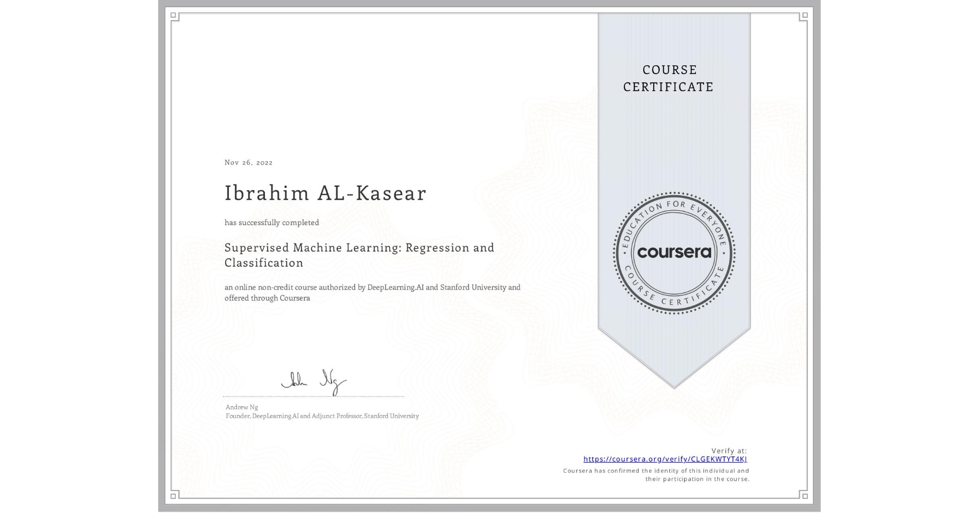
Task: Open the certificate verification link
Action: tap(666, 459)
